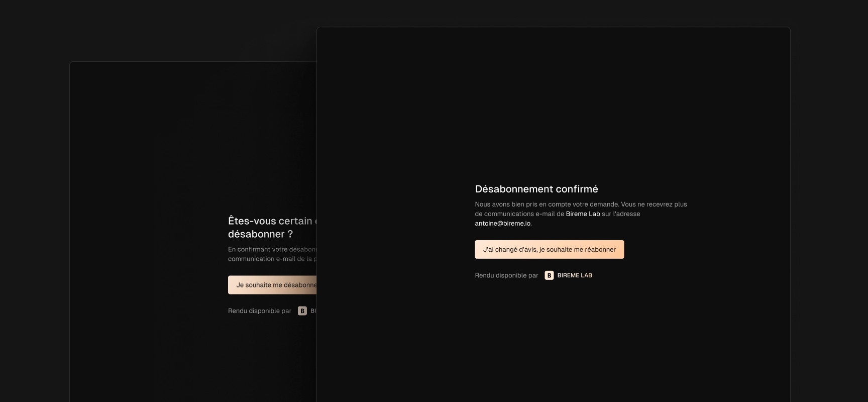Click the email address antoine@bireme.io
The image size is (868, 402).
[502, 224]
